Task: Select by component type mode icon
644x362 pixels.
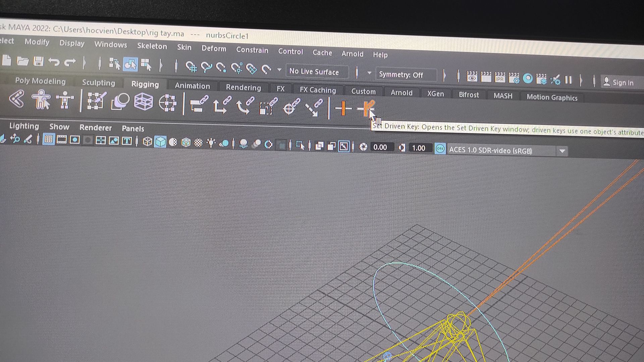Action: click(146, 65)
